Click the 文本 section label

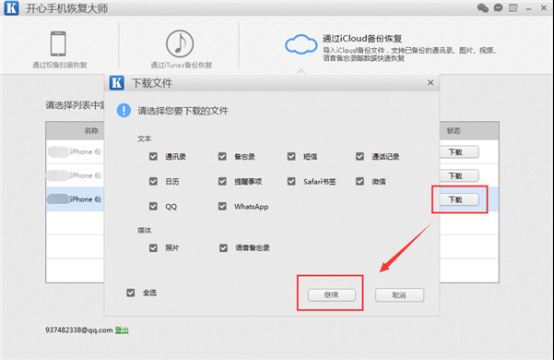point(144,139)
